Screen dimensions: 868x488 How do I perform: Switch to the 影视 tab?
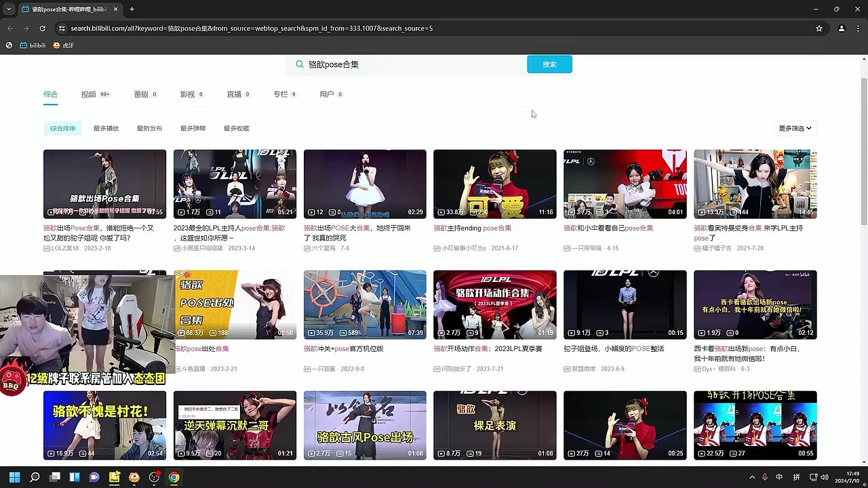pos(192,94)
